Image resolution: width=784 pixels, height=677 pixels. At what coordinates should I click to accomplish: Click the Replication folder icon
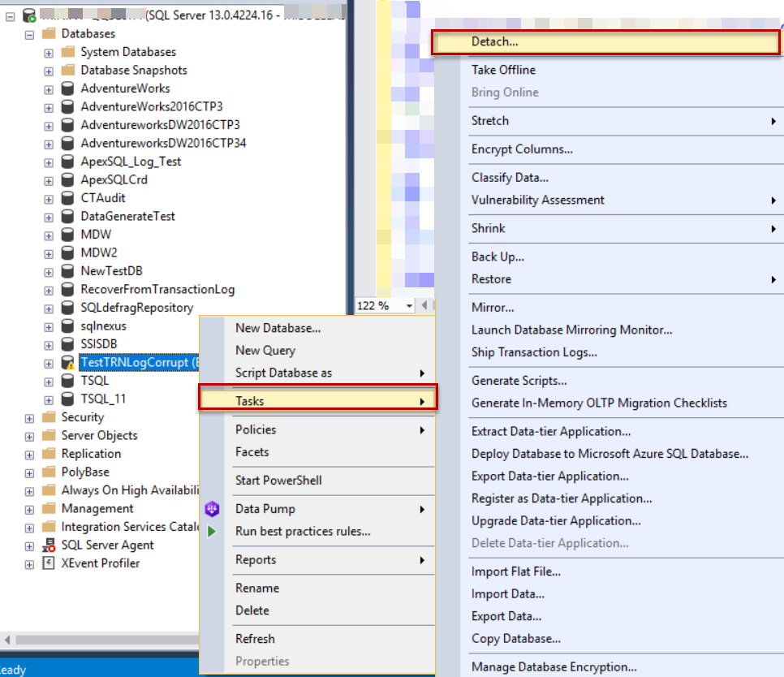point(48,453)
